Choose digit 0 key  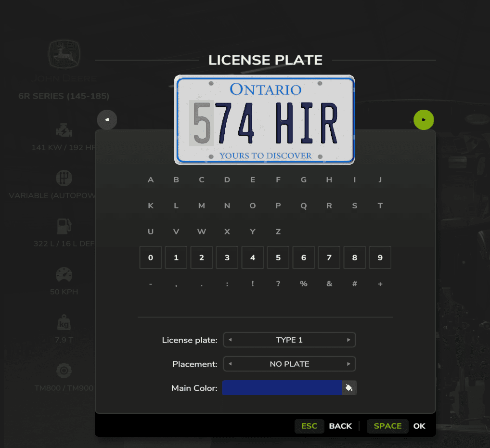click(151, 257)
